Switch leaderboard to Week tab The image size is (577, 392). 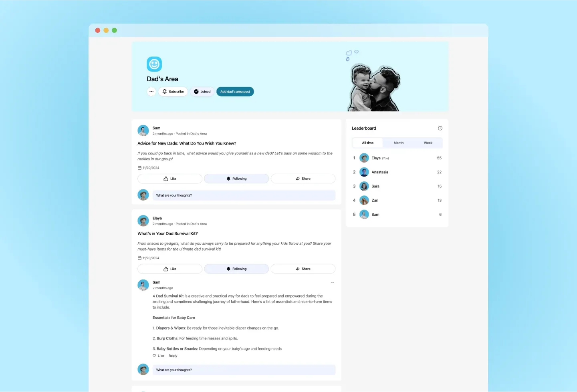[428, 143]
